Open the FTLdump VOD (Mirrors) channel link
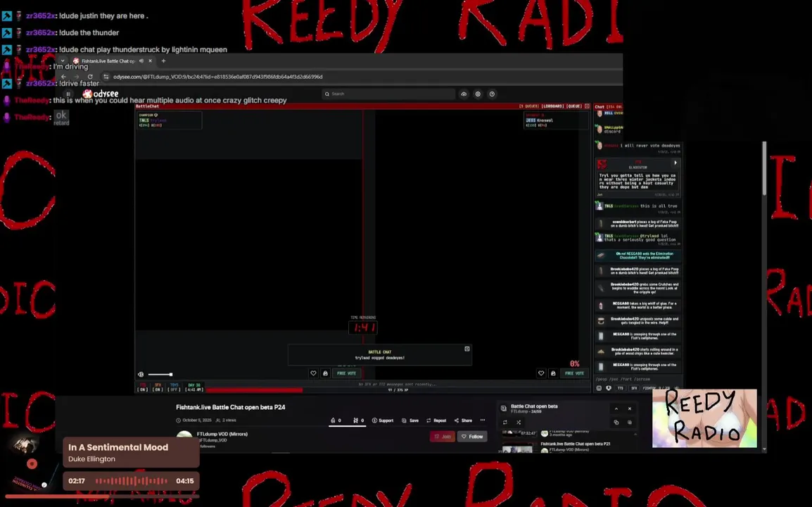 pyautogui.click(x=222, y=434)
